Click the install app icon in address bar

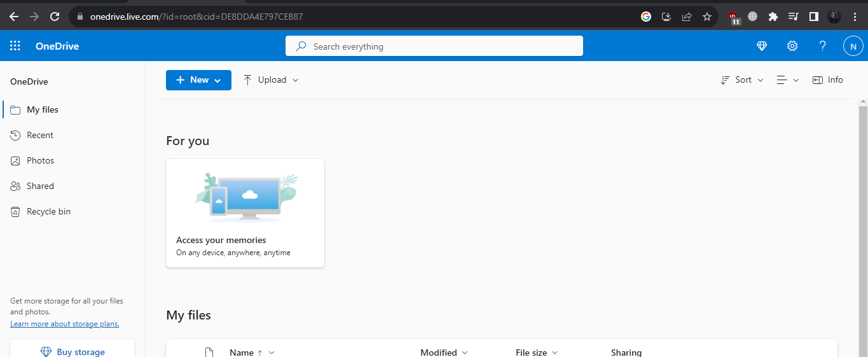click(x=666, y=17)
